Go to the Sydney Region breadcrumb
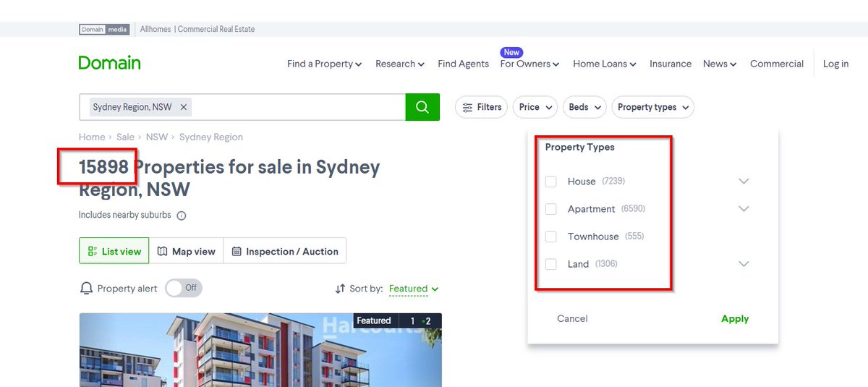 click(211, 137)
